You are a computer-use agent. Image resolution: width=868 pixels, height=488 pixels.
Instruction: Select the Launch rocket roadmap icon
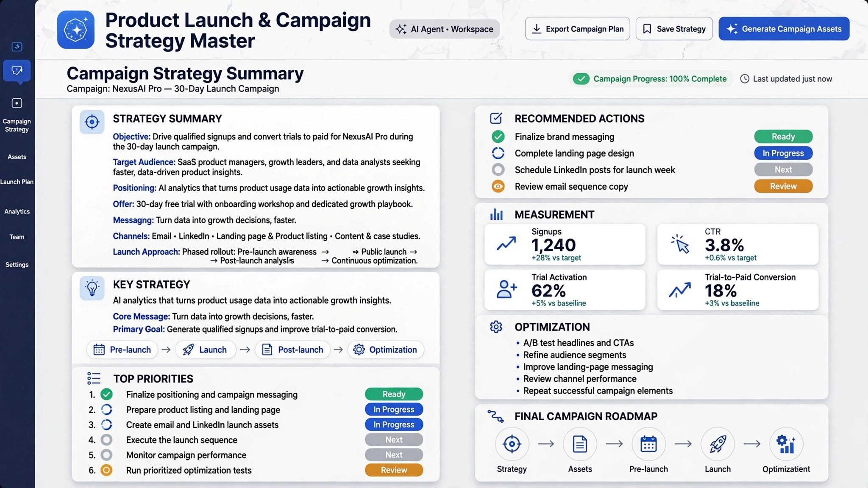(718, 444)
